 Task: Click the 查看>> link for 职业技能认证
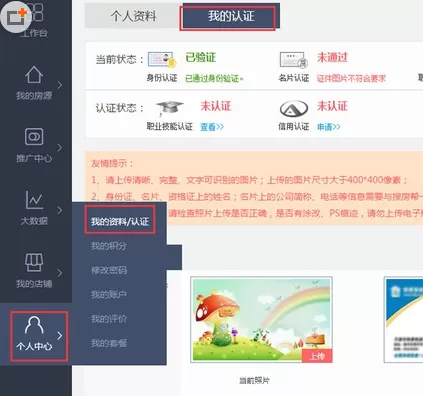pos(212,127)
